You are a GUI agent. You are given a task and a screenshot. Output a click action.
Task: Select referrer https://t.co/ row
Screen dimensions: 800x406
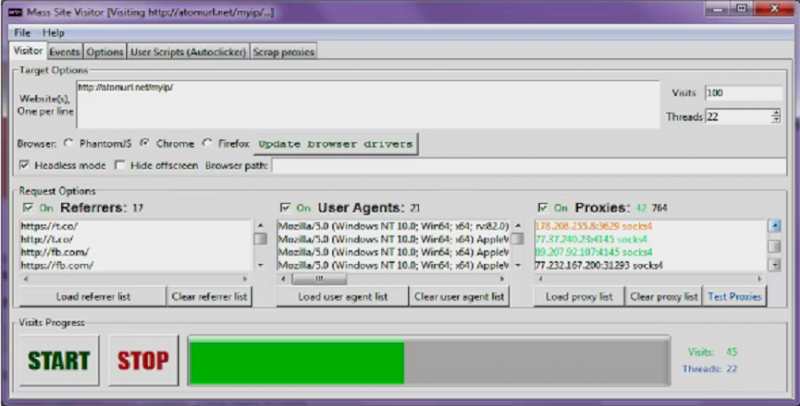click(x=136, y=226)
